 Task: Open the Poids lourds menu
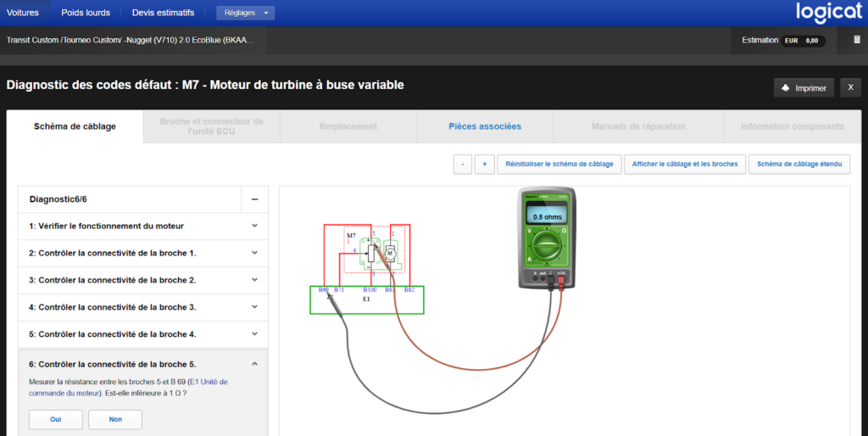pyautogui.click(x=86, y=13)
